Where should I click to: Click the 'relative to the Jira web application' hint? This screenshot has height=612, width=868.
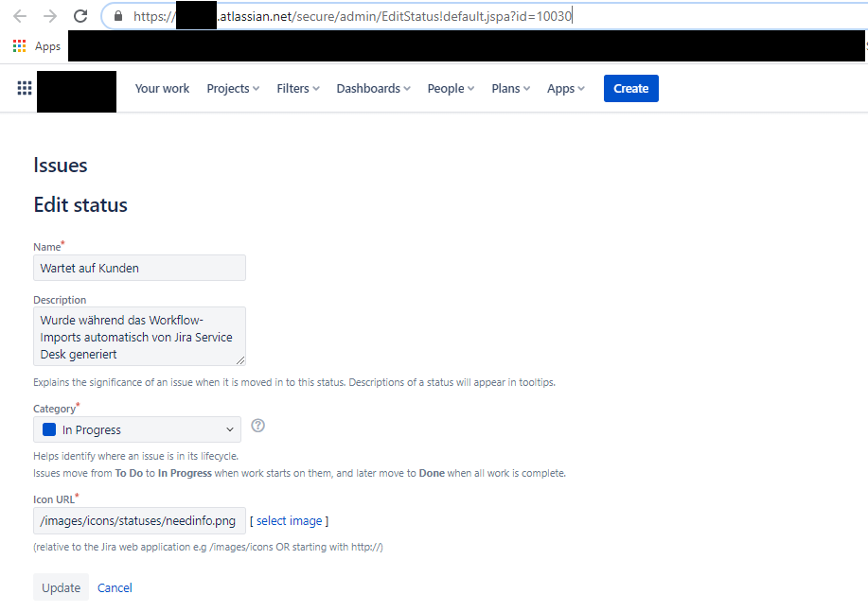coord(208,548)
